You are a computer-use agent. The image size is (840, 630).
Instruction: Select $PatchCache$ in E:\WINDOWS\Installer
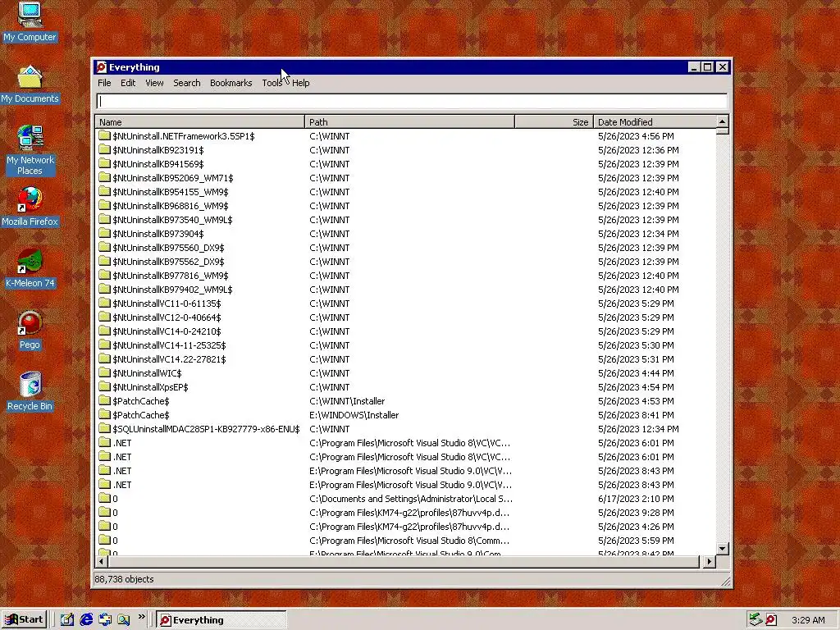point(141,414)
